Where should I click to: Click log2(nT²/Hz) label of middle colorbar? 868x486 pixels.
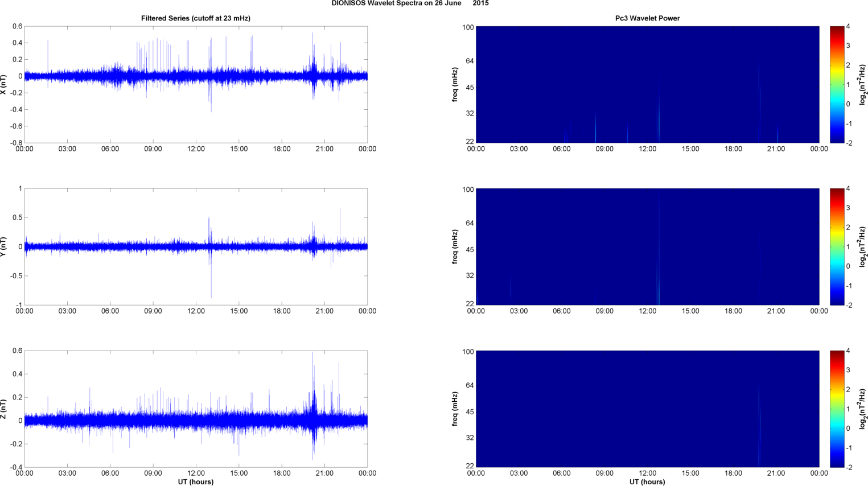[863, 247]
